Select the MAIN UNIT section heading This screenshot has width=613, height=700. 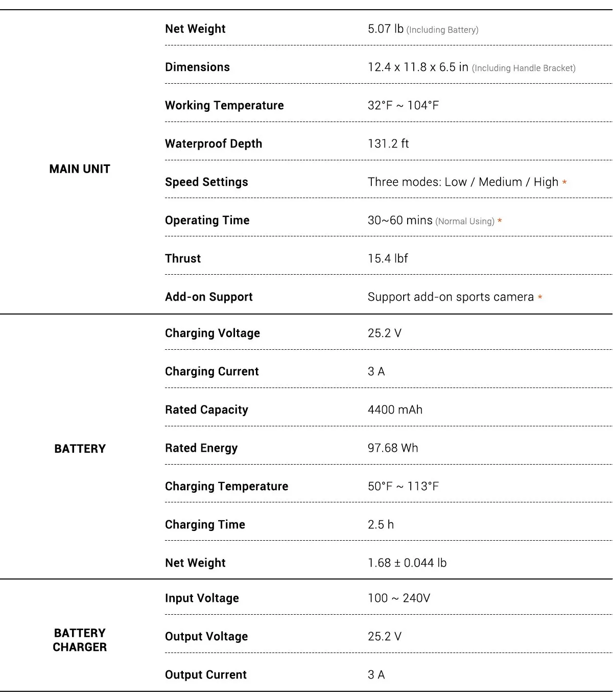[80, 169]
